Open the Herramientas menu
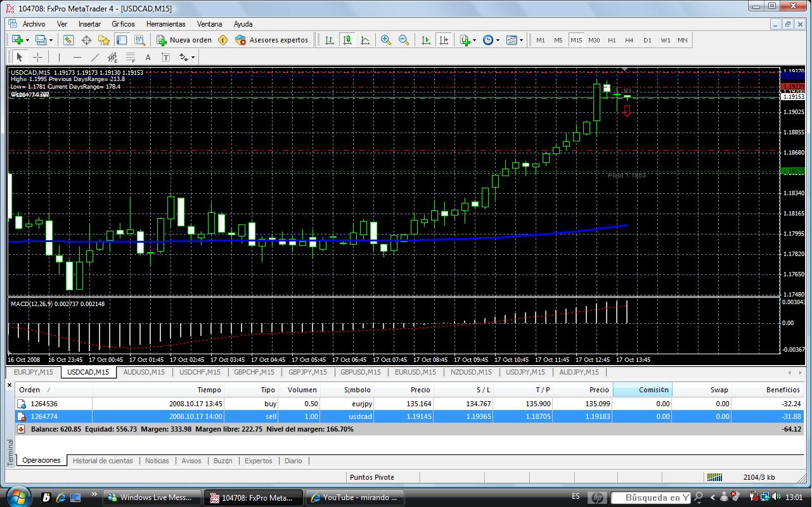 coord(165,24)
